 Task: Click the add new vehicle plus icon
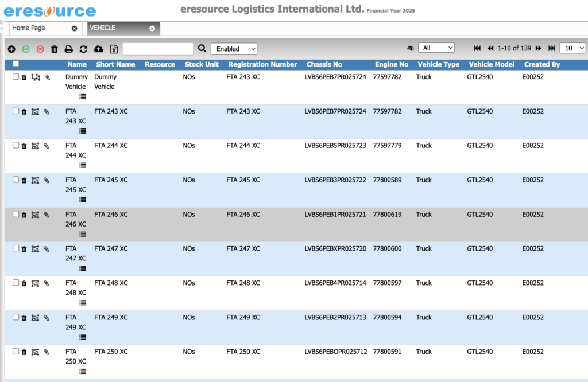(11, 49)
